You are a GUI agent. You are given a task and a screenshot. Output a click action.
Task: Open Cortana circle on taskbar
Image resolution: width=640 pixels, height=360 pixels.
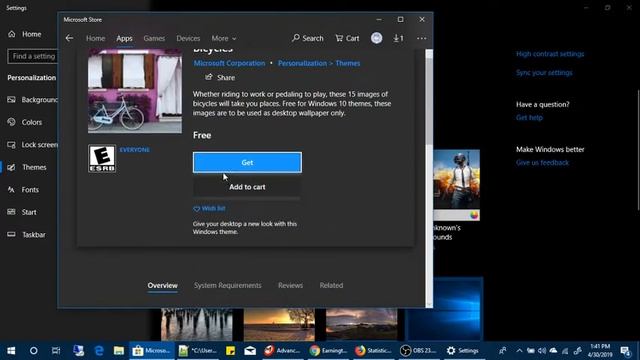click(33, 351)
